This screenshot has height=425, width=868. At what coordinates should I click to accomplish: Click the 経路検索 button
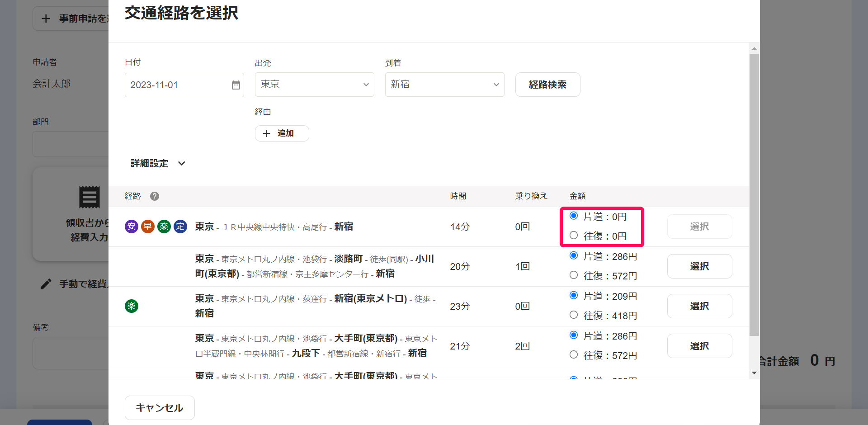[x=547, y=85]
